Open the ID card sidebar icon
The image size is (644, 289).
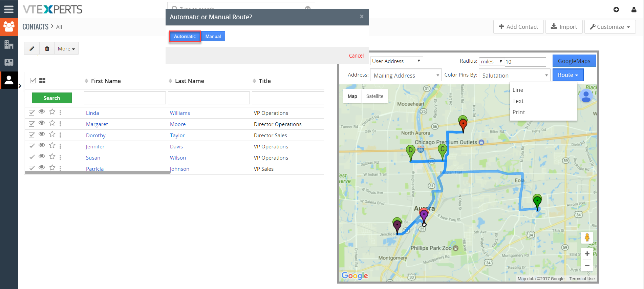coord(9,62)
